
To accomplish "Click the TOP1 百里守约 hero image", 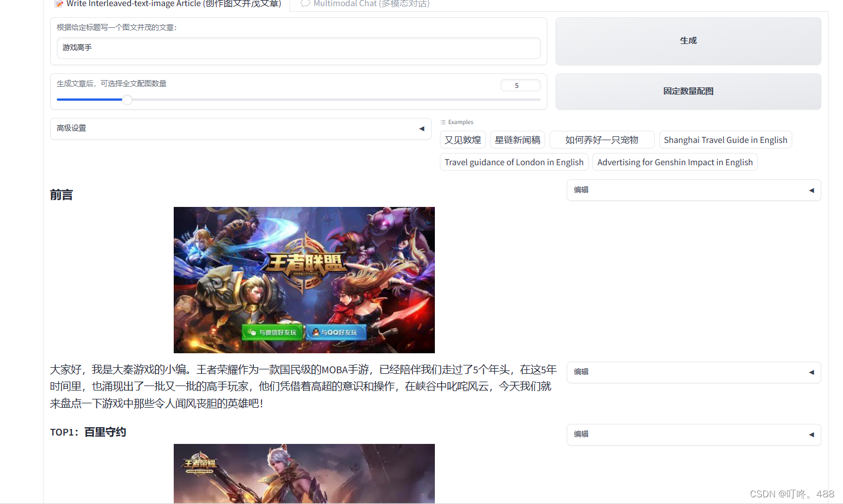I will click(304, 473).
